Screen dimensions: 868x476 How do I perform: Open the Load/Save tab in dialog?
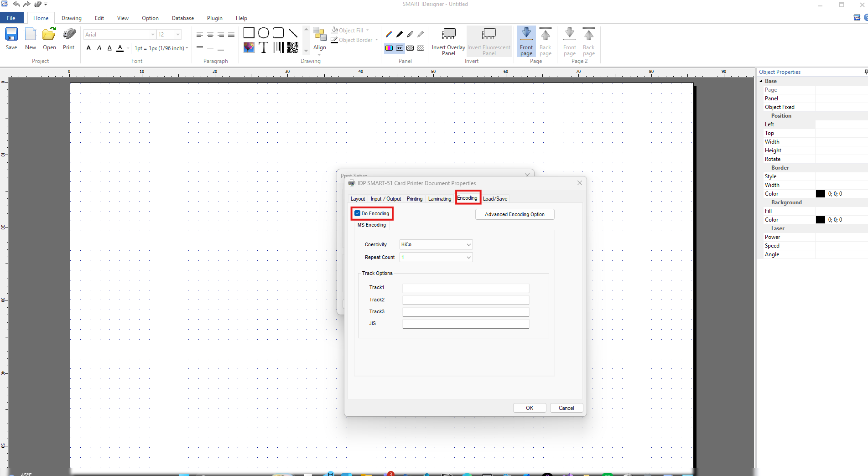(495, 199)
